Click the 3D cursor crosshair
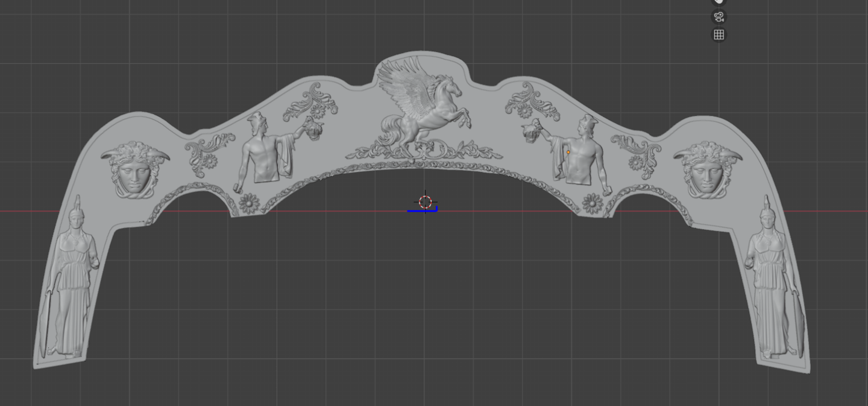Image resolution: width=868 pixels, height=406 pixels. (x=426, y=201)
